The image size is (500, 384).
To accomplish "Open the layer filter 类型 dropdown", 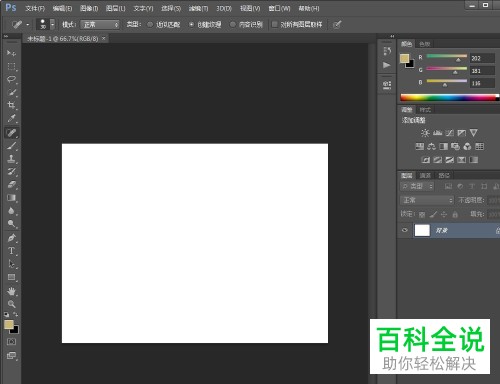I will tap(417, 186).
